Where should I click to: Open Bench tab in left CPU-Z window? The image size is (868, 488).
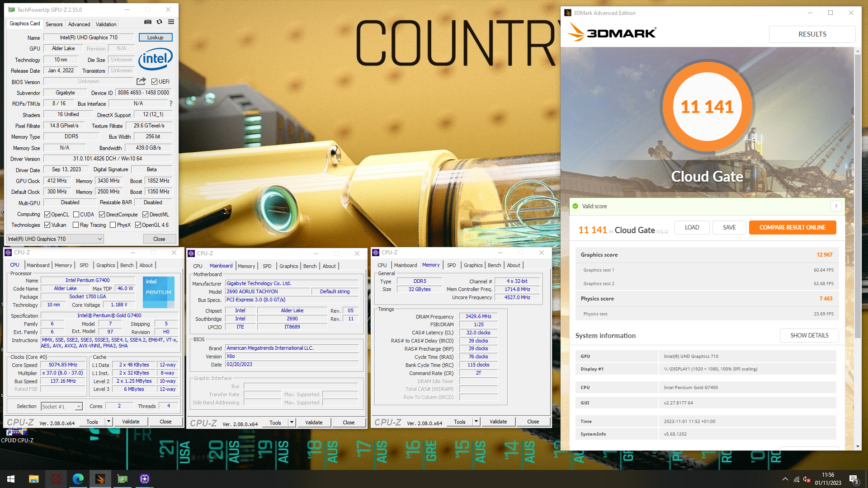pyautogui.click(x=127, y=265)
